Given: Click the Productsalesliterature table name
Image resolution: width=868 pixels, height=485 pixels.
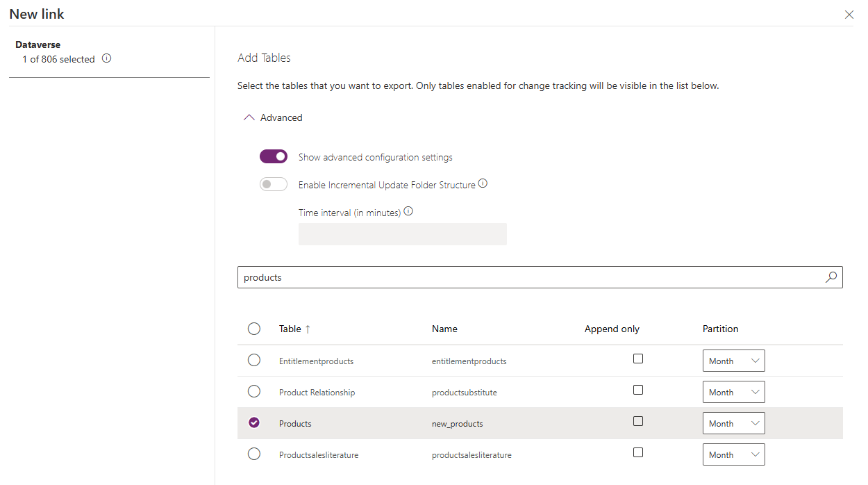Looking at the screenshot, I should pyautogui.click(x=319, y=455).
